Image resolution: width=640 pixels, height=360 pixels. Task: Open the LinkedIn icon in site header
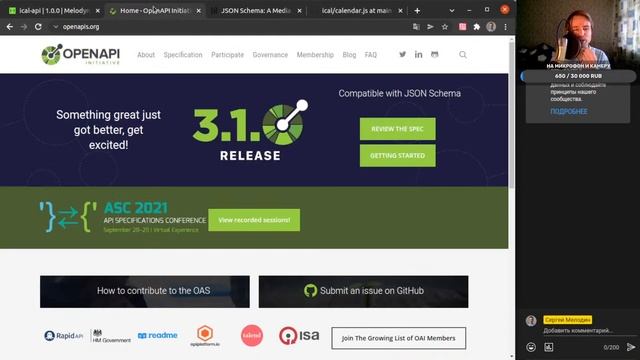418,54
